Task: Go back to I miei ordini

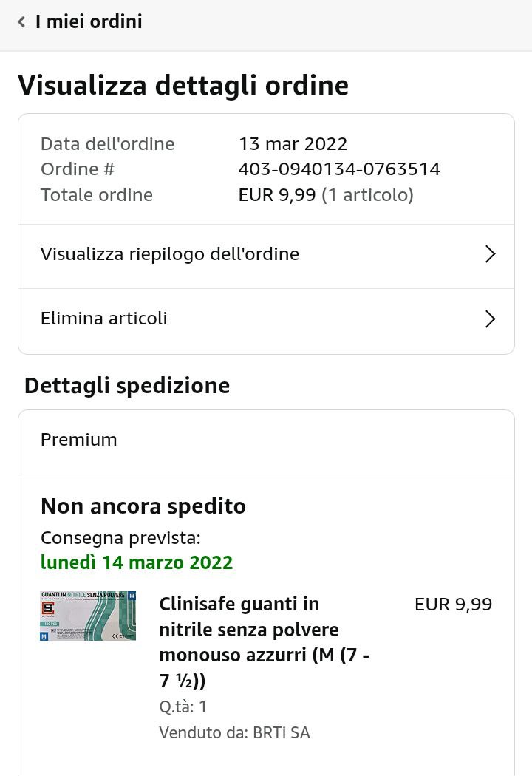Action: click(x=89, y=22)
